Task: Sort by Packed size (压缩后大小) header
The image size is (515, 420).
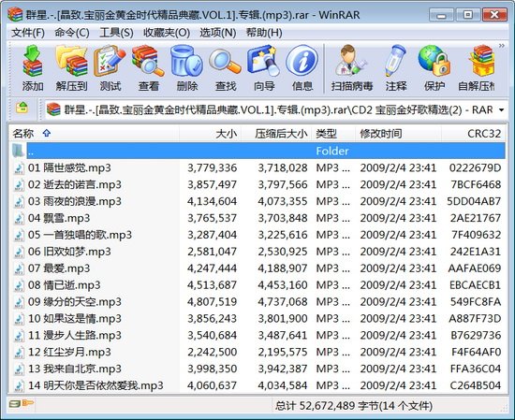Action: (276, 134)
